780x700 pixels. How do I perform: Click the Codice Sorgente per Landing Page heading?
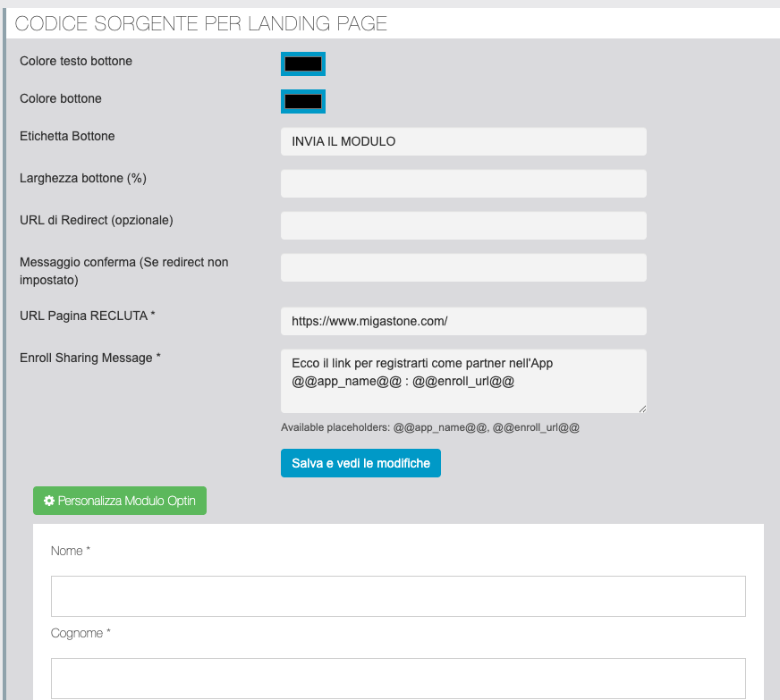201,24
